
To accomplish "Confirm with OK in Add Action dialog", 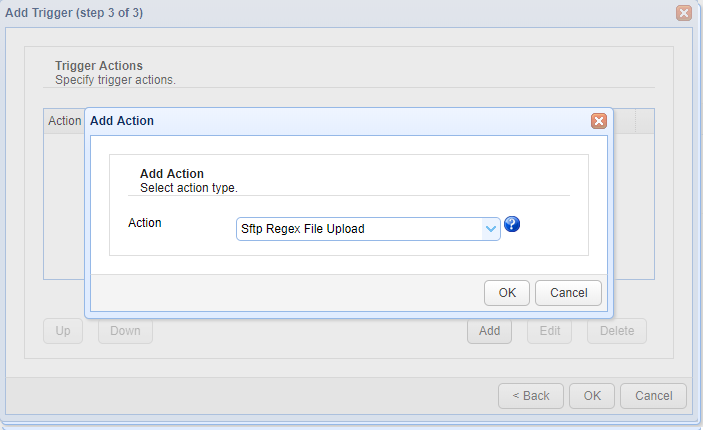I will pos(507,292).
